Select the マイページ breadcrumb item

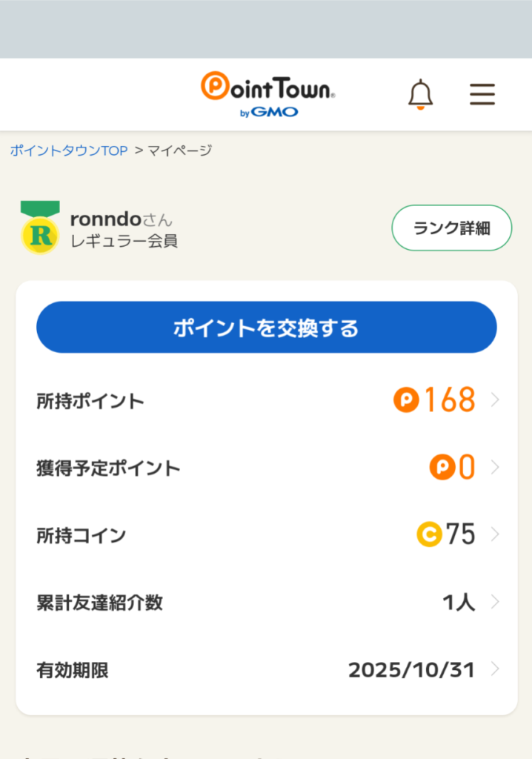(x=179, y=150)
